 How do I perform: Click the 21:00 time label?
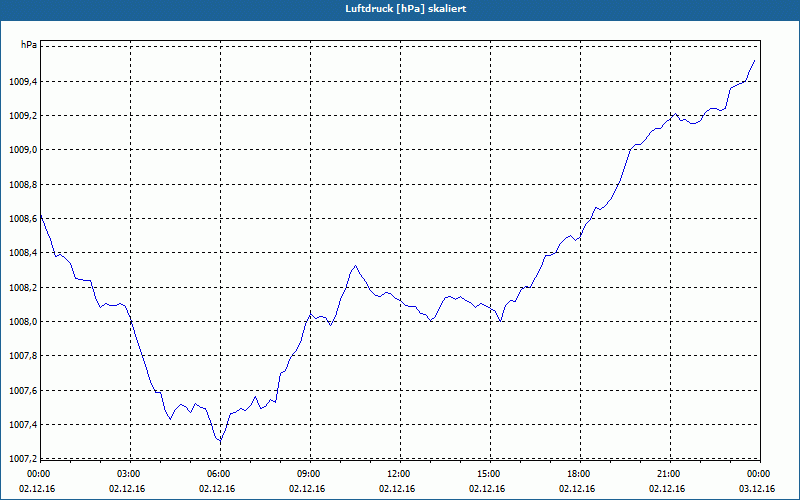pos(668,474)
